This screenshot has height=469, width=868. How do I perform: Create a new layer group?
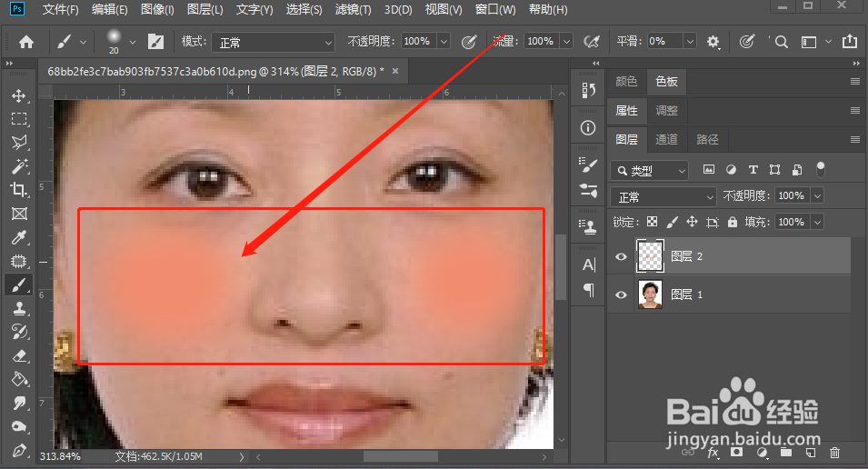tap(786, 453)
